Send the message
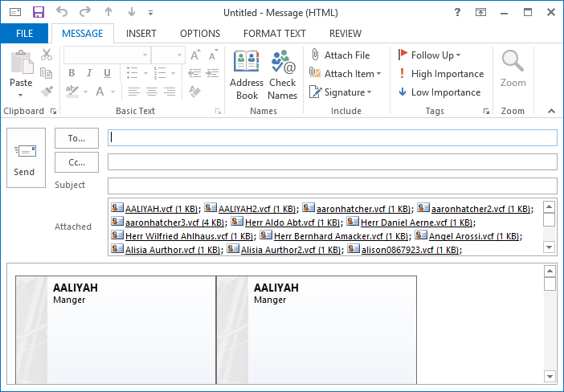 (x=26, y=158)
